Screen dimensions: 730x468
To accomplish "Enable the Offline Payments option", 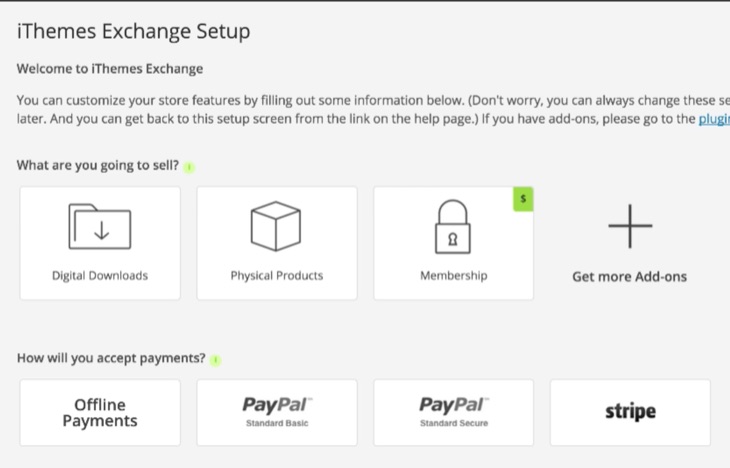I will point(100,413).
